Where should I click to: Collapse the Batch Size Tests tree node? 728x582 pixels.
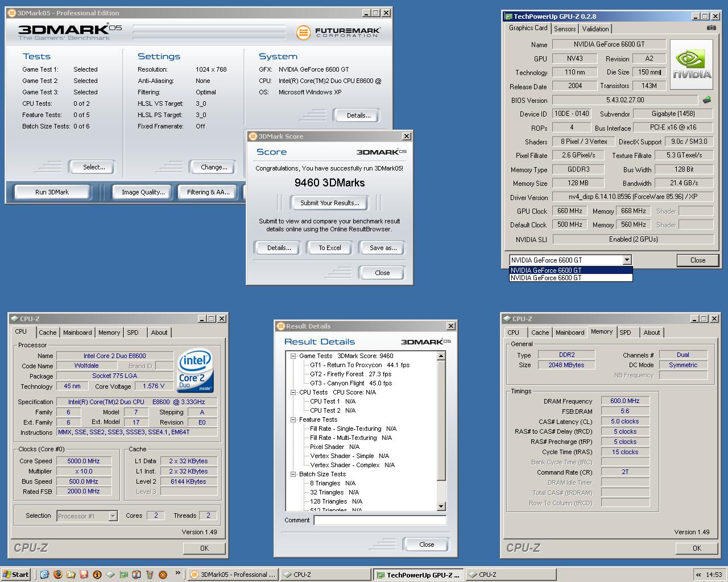click(293, 474)
